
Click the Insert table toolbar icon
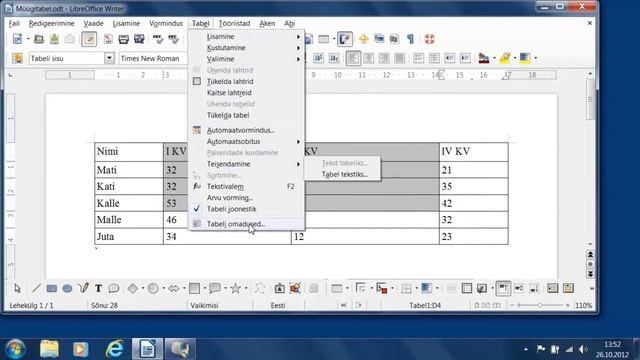[323, 39]
